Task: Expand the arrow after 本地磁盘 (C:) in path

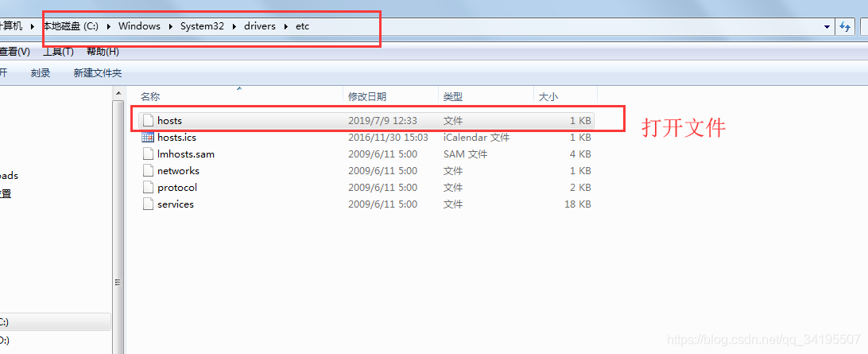Action: 108,26
